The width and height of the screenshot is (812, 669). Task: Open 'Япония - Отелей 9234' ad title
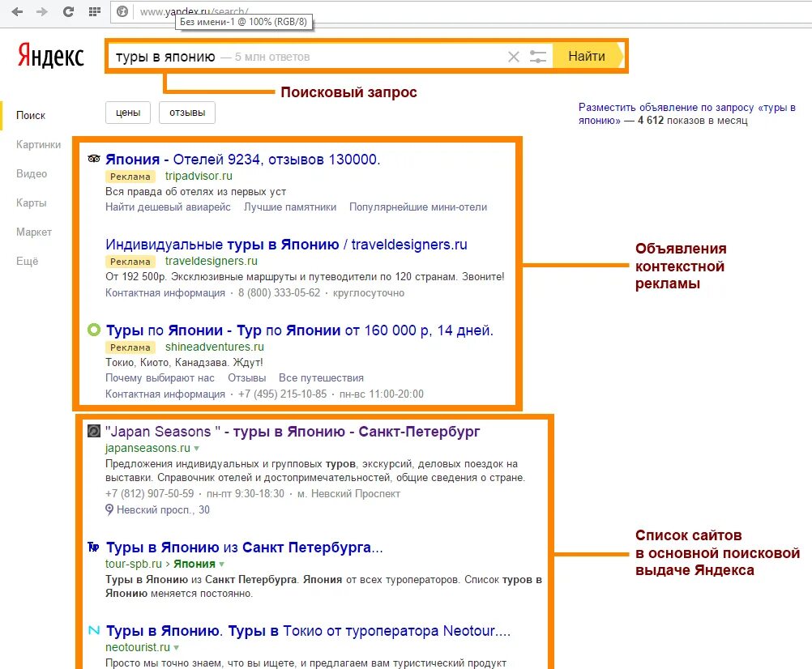click(243, 160)
